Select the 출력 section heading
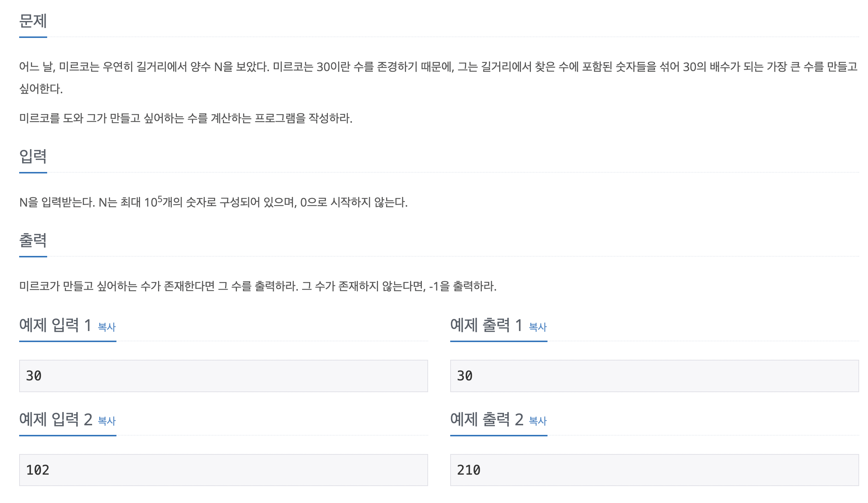868x503 pixels. click(x=33, y=240)
